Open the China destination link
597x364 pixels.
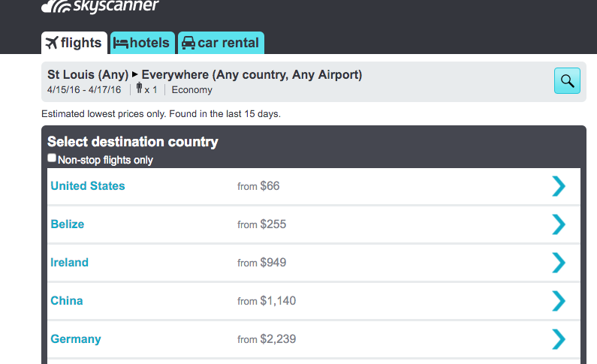(x=67, y=301)
